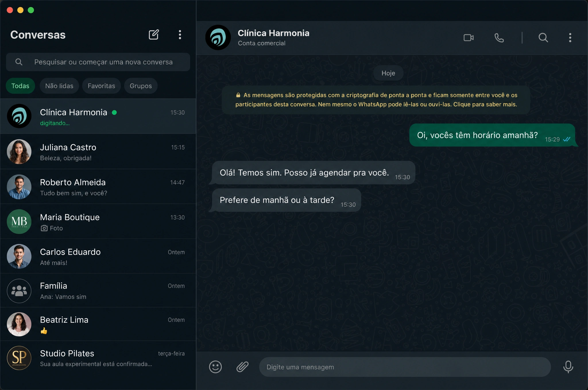The image size is (588, 390).
Task: Select the Favoritas filter tab
Action: [101, 86]
